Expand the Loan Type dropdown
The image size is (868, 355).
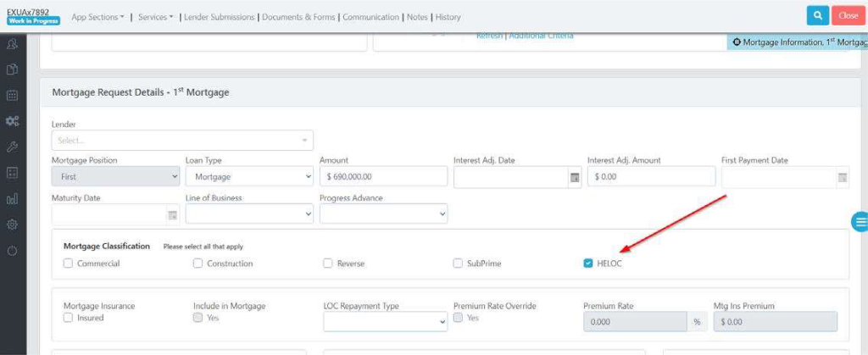click(x=249, y=177)
